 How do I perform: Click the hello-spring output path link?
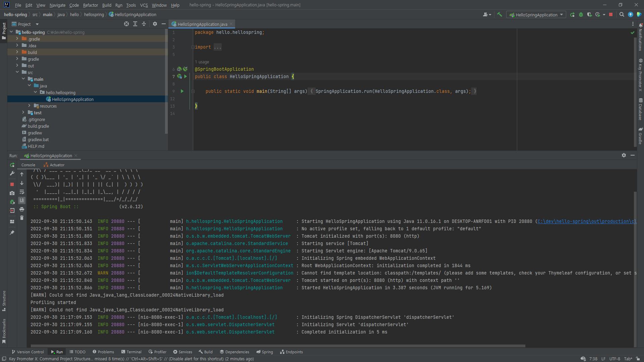point(586,222)
